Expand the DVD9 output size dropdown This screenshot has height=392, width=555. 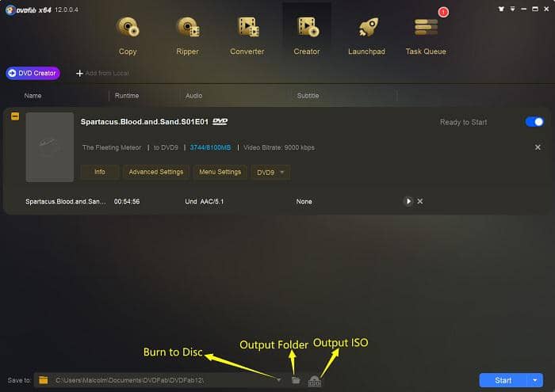[x=270, y=172]
